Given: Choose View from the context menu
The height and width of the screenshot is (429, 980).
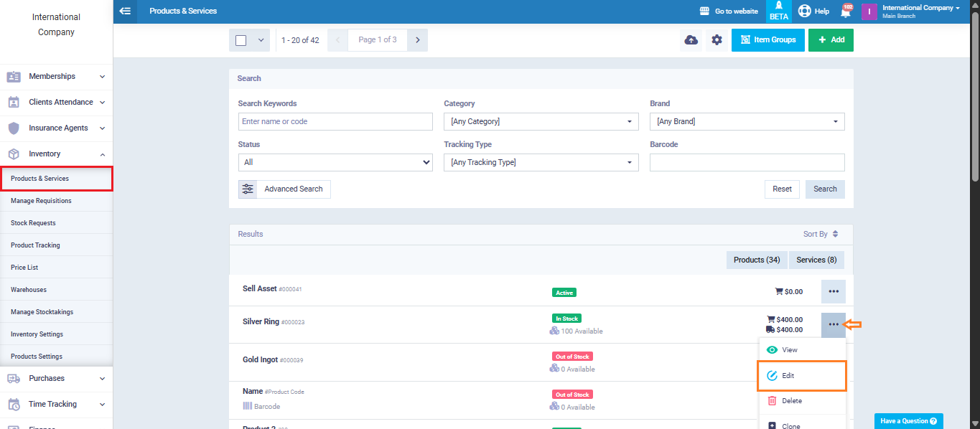Looking at the screenshot, I should (x=790, y=350).
